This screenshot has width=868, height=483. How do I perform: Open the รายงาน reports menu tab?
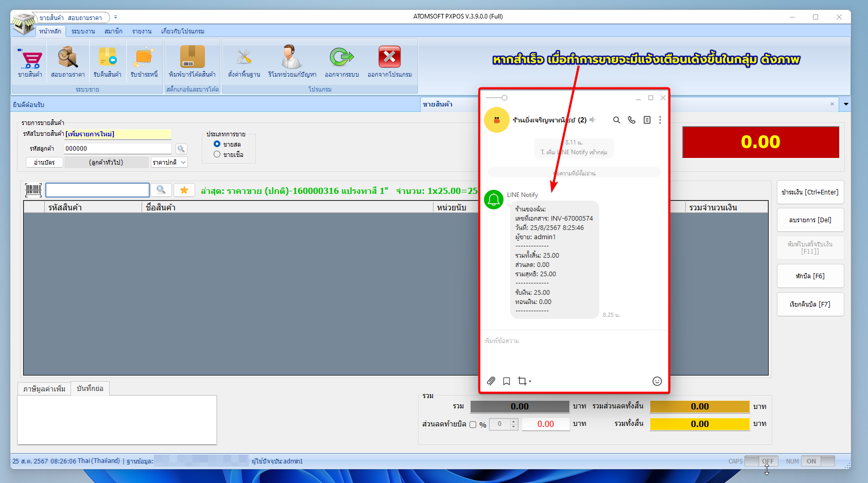[142, 31]
